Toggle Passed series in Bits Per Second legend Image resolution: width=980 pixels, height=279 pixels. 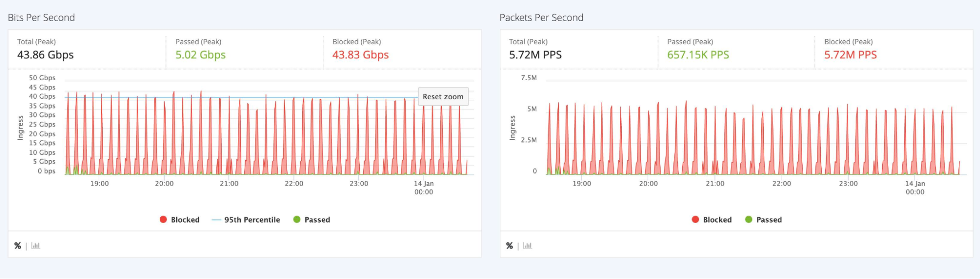coord(312,220)
